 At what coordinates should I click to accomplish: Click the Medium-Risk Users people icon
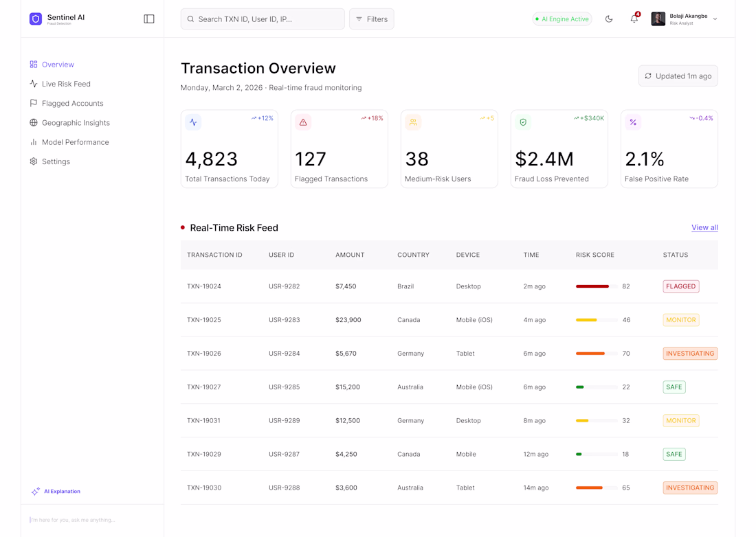[413, 122]
